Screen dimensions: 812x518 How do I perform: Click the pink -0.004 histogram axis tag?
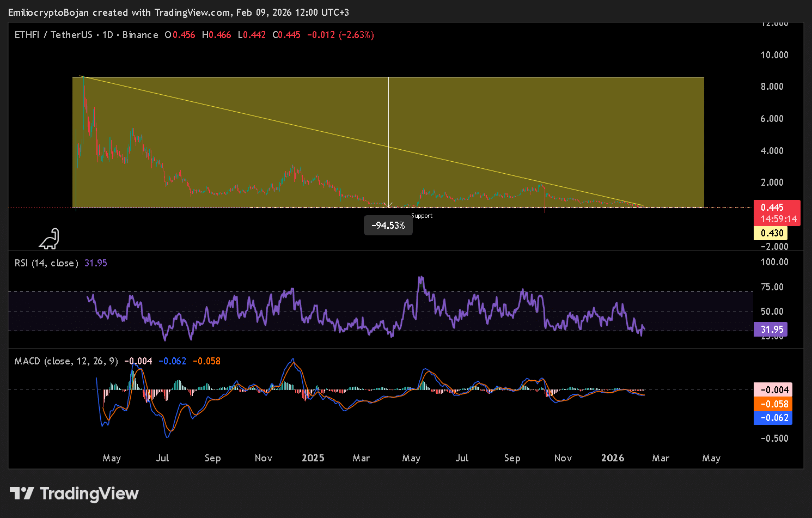pos(773,390)
